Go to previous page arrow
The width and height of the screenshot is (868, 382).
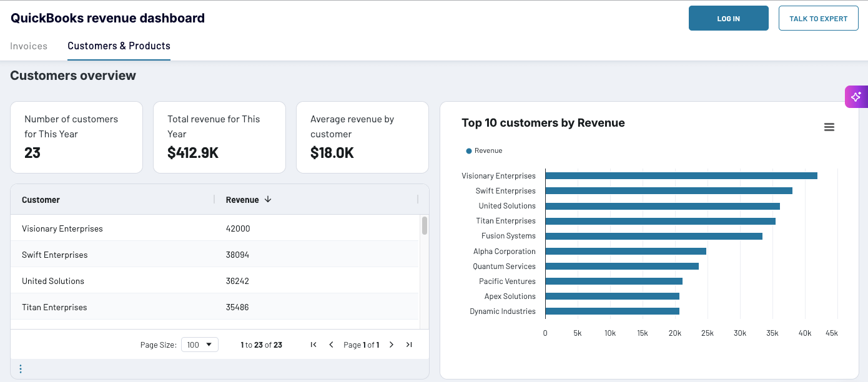(x=331, y=344)
